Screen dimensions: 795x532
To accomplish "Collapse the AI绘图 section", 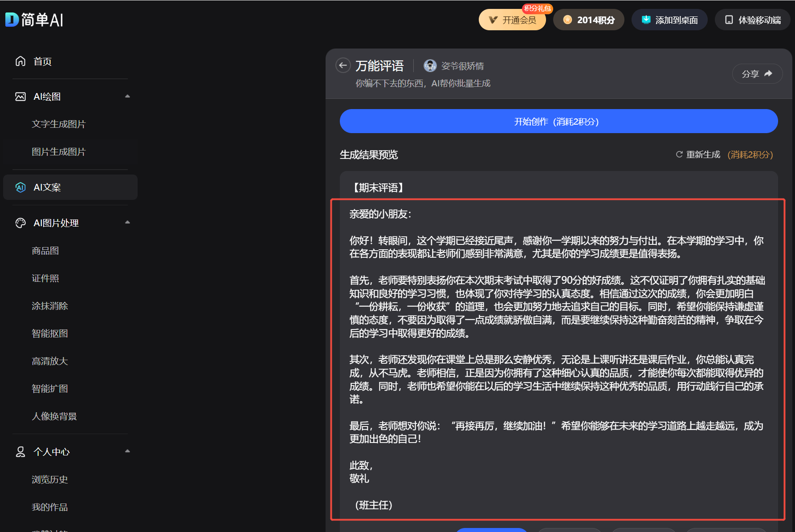I will (x=127, y=96).
